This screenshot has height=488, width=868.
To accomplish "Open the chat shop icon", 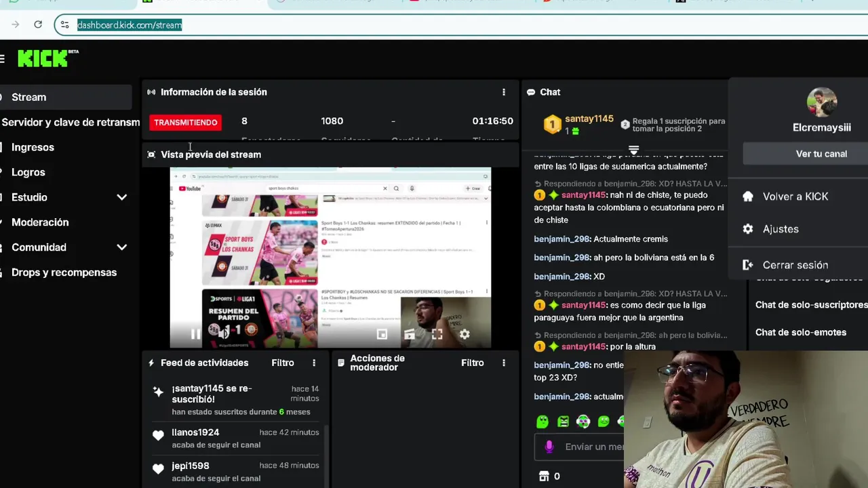I will [543, 476].
